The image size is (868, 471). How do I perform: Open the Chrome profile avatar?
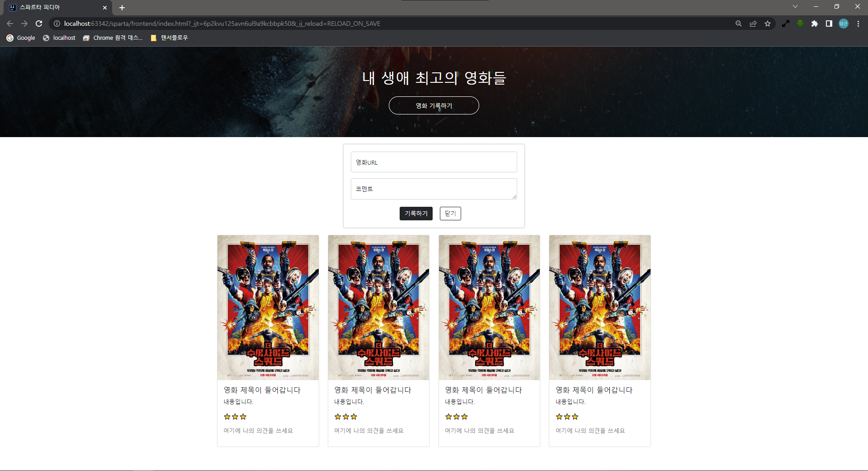844,24
